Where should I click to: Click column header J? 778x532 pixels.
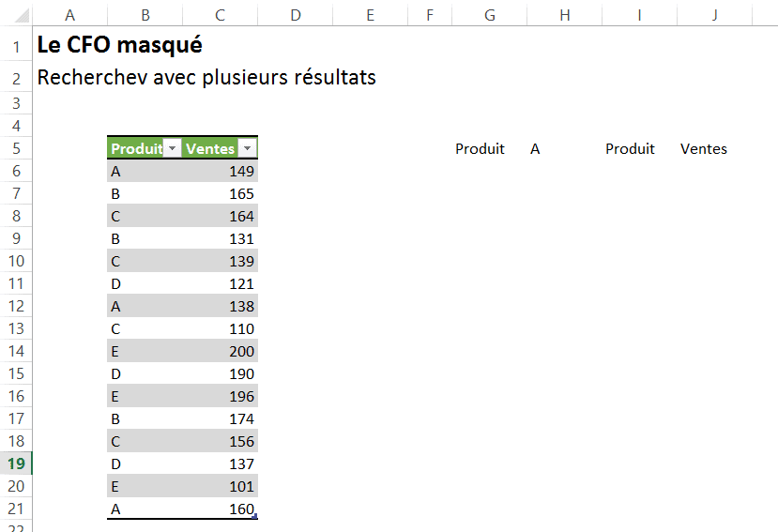pyautogui.click(x=714, y=13)
